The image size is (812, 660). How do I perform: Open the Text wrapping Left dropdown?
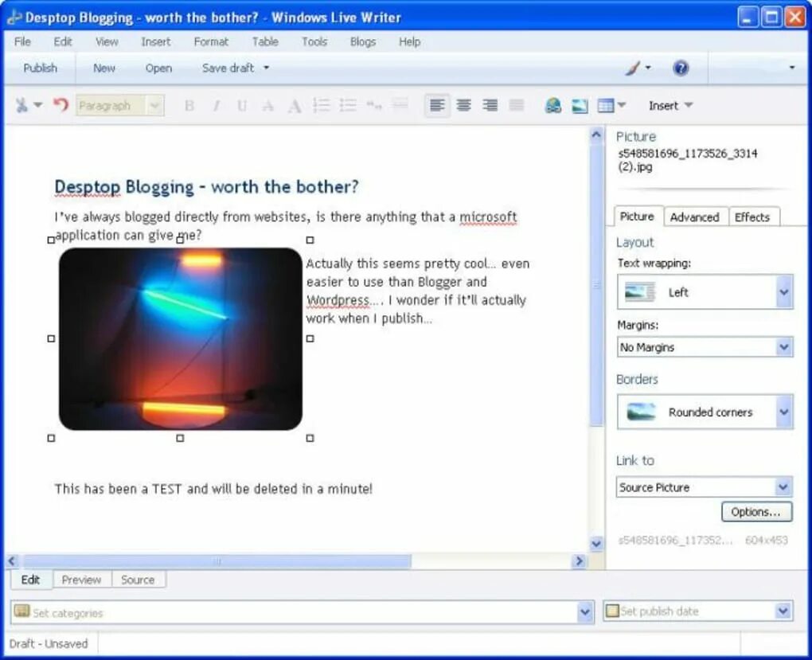(x=705, y=292)
